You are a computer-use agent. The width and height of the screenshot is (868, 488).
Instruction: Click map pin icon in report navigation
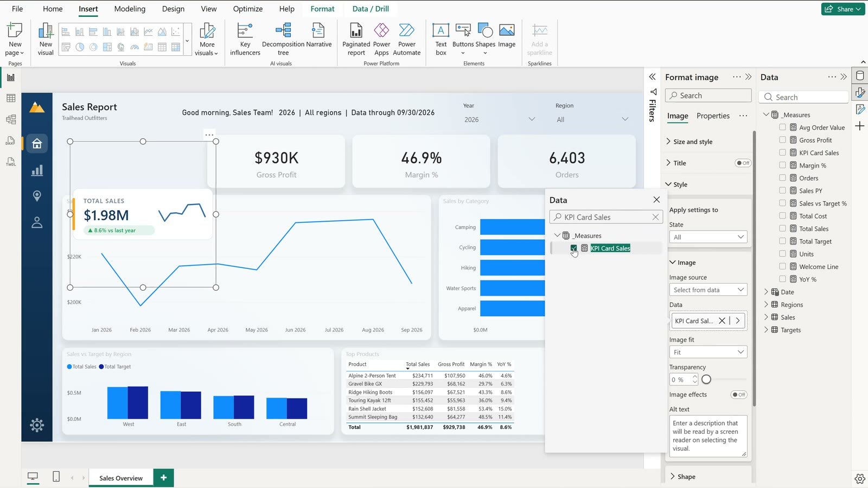point(37,196)
